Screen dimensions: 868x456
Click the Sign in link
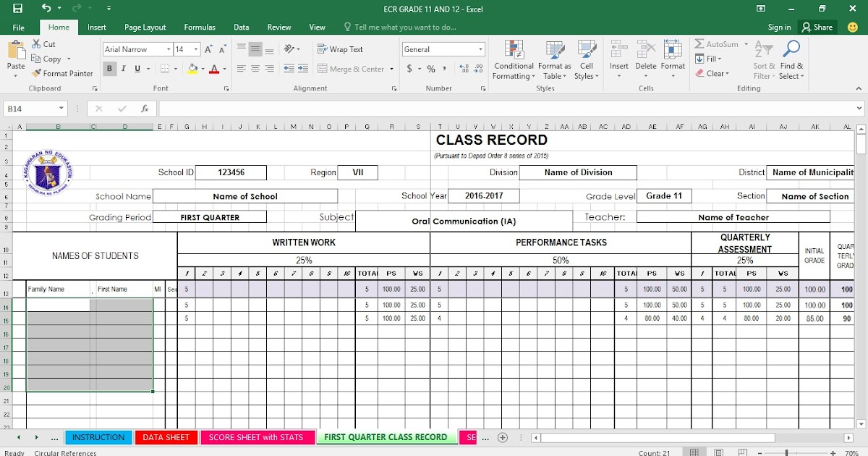pyautogui.click(x=779, y=27)
